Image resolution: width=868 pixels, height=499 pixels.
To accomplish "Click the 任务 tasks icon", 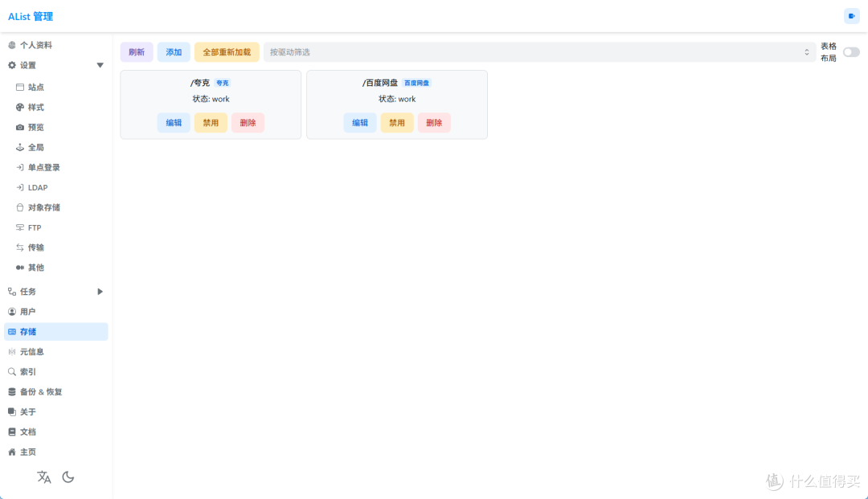I will pyautogui.click(x=11, y=292).
